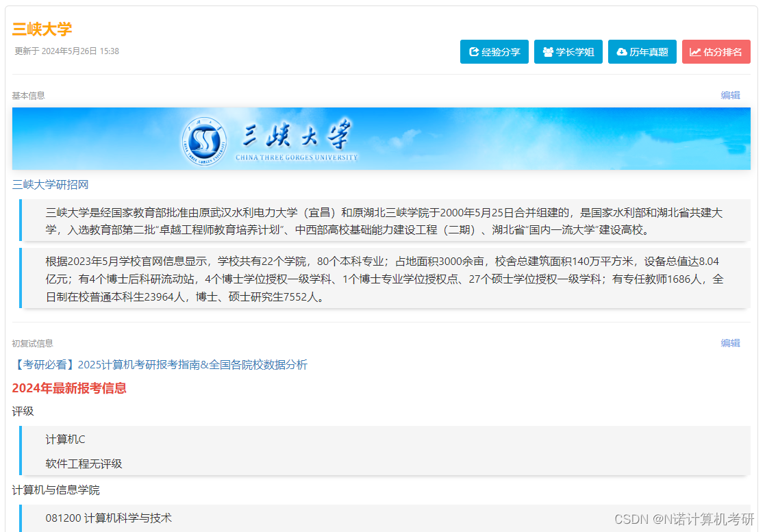Viewport: 765px width, 532px height.
Task: Open the 三峡大学研招网 link
Action: click(x=50, y=185)
